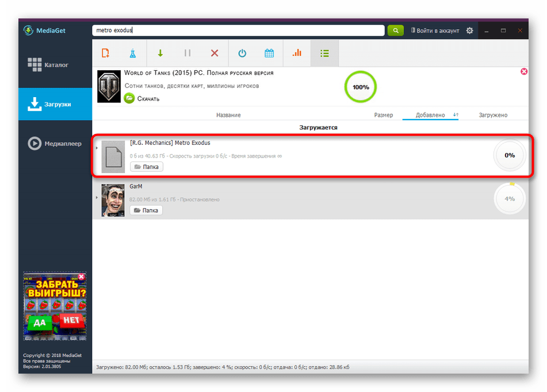This screenshot has height=392, width=547.
Task: Click НЕТ button in the ad
Action: [71, 320]
